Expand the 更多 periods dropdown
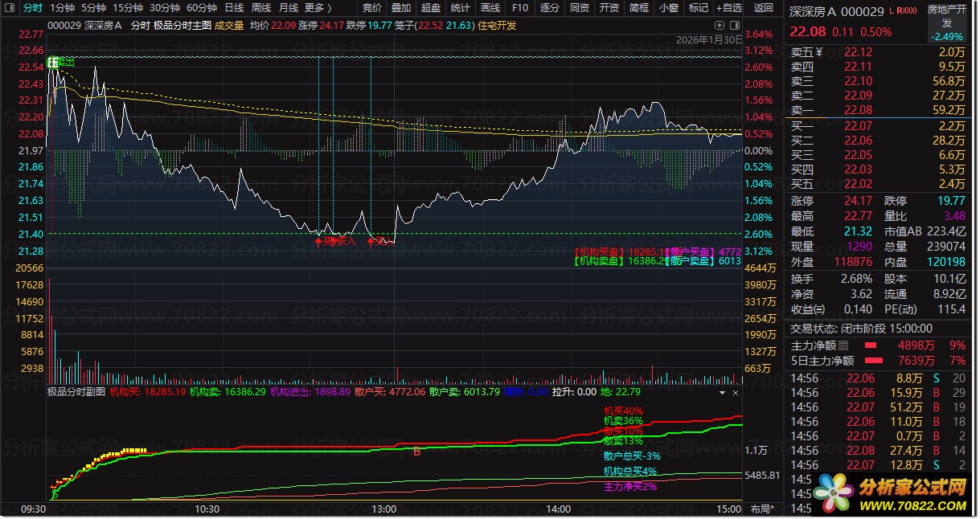The width and height of the screenshot is (980, 519). click(x=318, y=7)
